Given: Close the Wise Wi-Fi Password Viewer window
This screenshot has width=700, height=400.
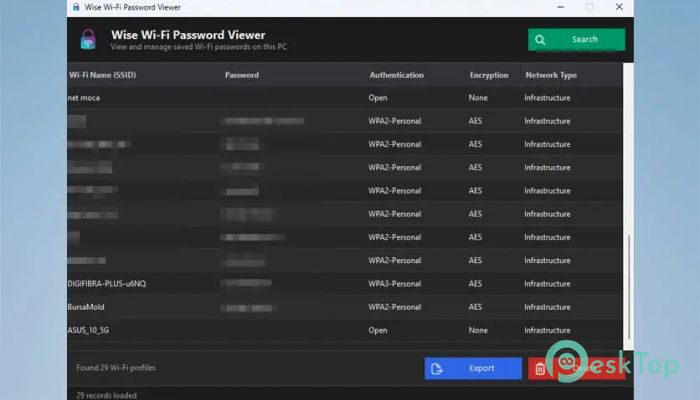Looking at the screenshot, I should pos(619,7).
